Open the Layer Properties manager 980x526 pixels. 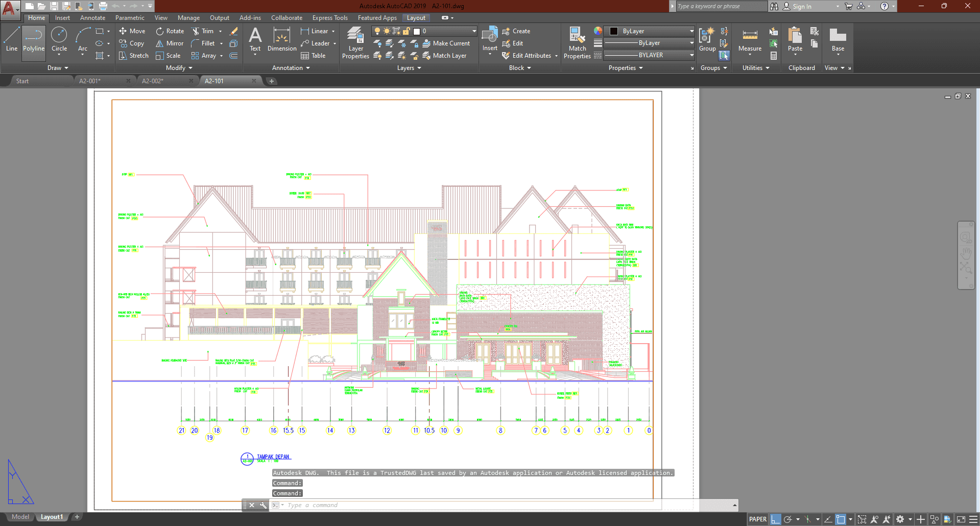point(355,42)
